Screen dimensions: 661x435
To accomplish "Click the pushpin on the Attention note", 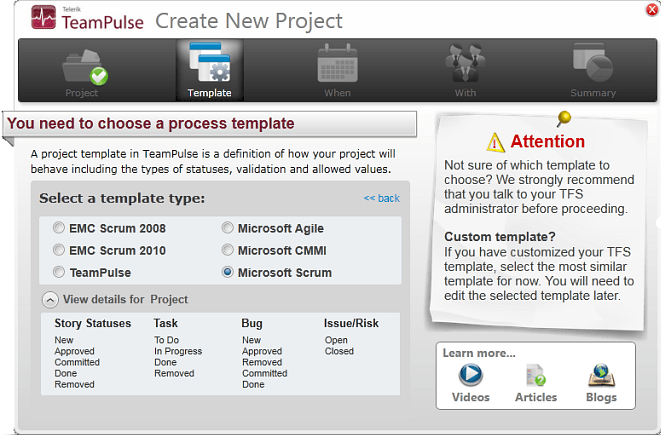I will pyautogui.click(x=563, y=118).
